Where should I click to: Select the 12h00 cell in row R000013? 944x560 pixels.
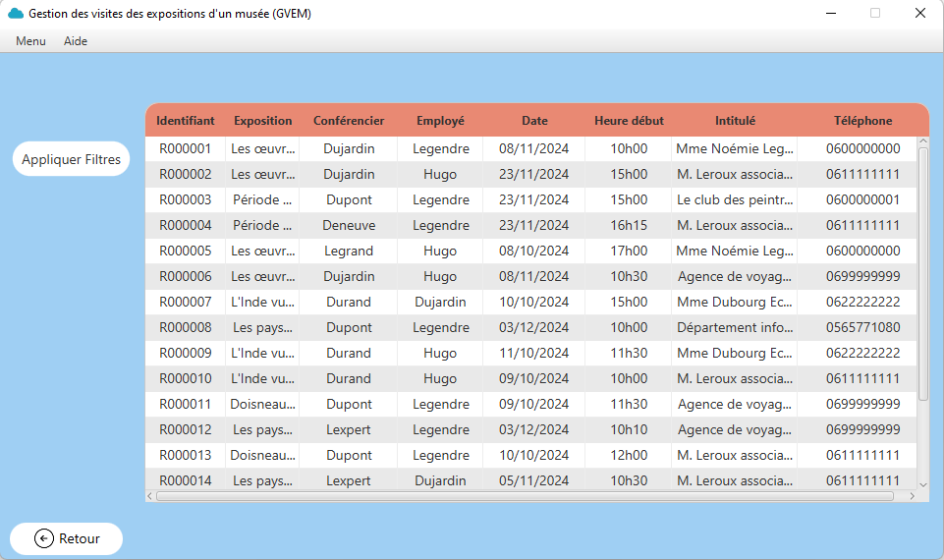pyautogui.click(x=629, y=455)
